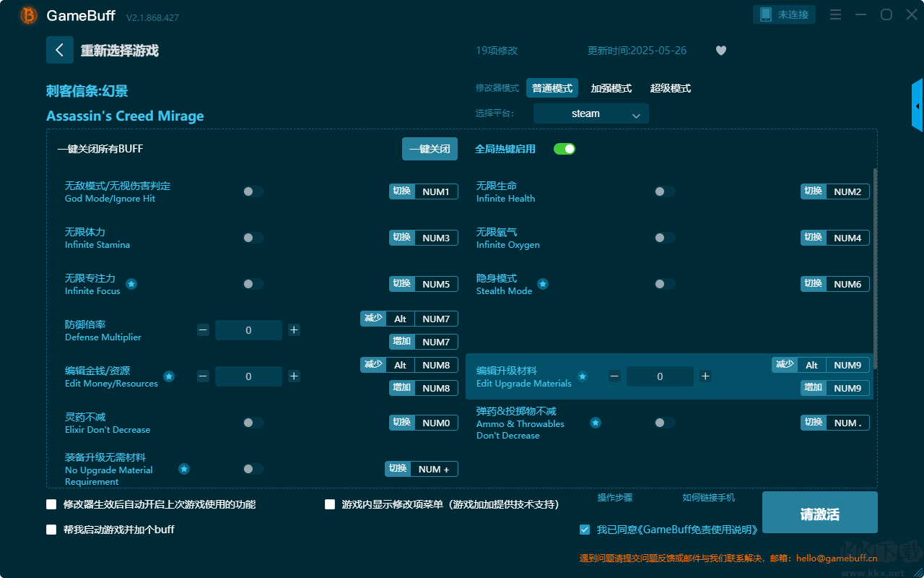The width and height of the screenshot is (924, 578).
Task: Click the Defense Multiplier value field
Action: [x=248, y=330]
